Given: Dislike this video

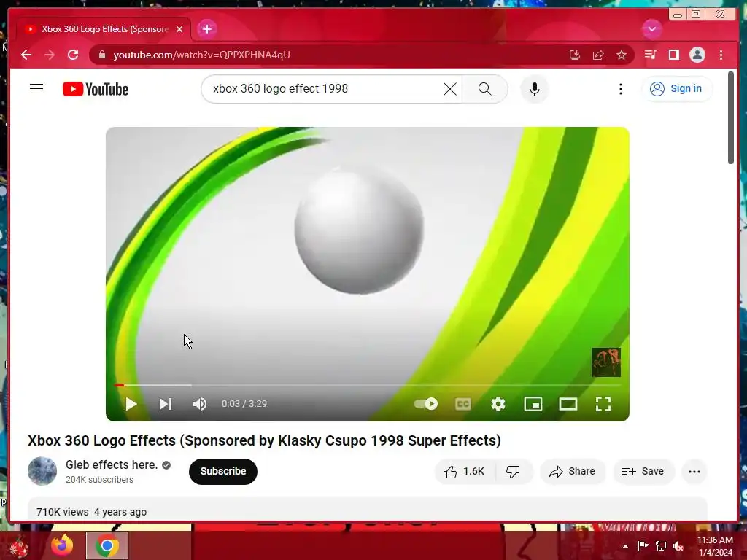Looking at the screenshot, I should click(513, 472).
